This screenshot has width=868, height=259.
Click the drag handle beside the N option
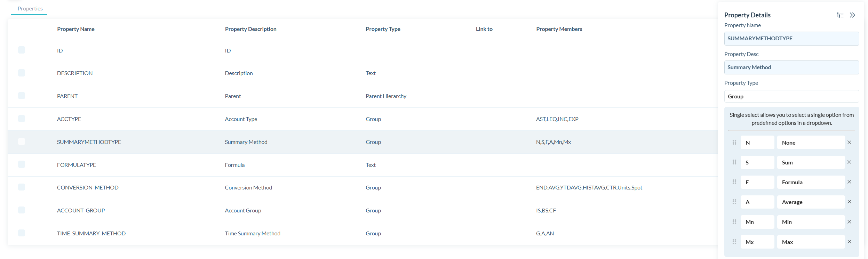click(x=734, y=142)
